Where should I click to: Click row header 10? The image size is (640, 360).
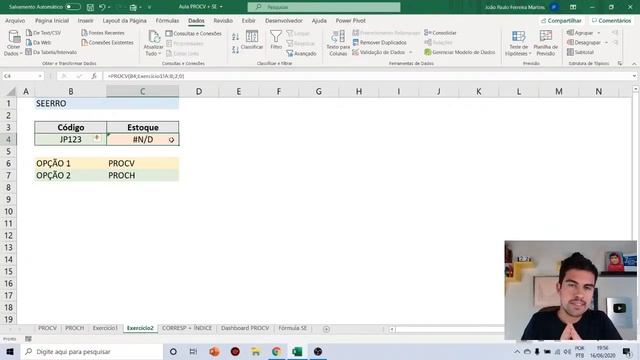click(x=8, y=211)
